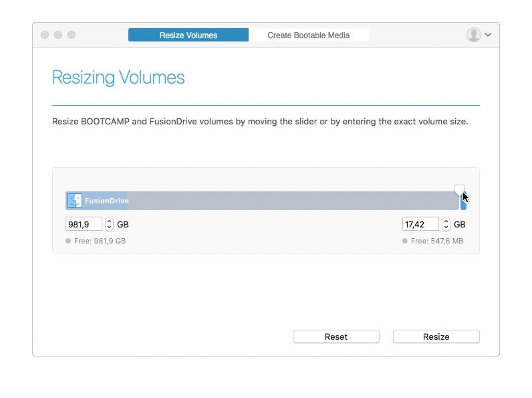Click the 'Free: 547,6 MB' label
The width and height of the screenshot is (532, 398).
[437, 241]
